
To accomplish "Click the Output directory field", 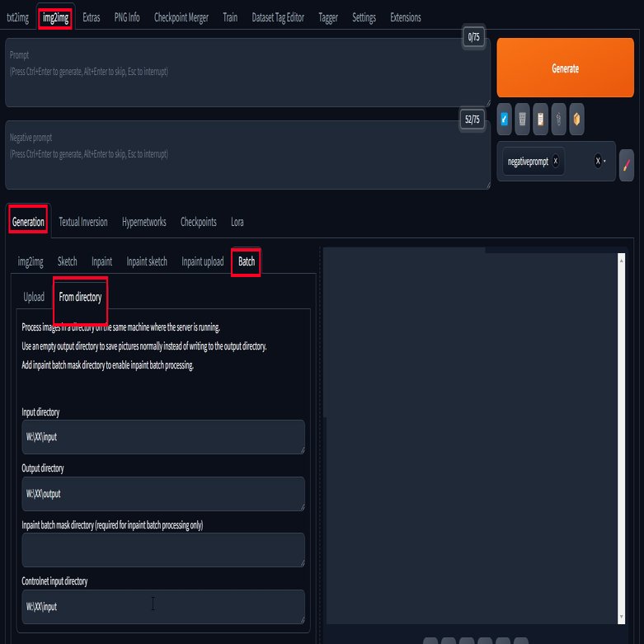I will tap(163, 494).
